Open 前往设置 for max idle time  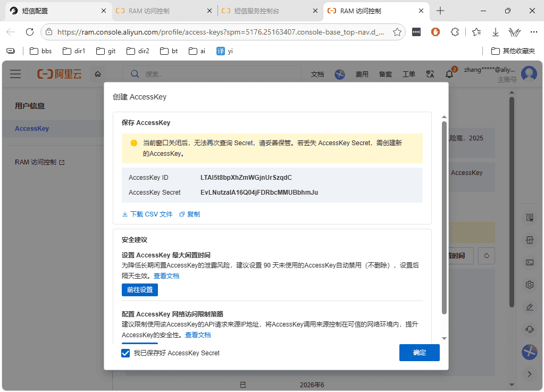pos(140,290)
